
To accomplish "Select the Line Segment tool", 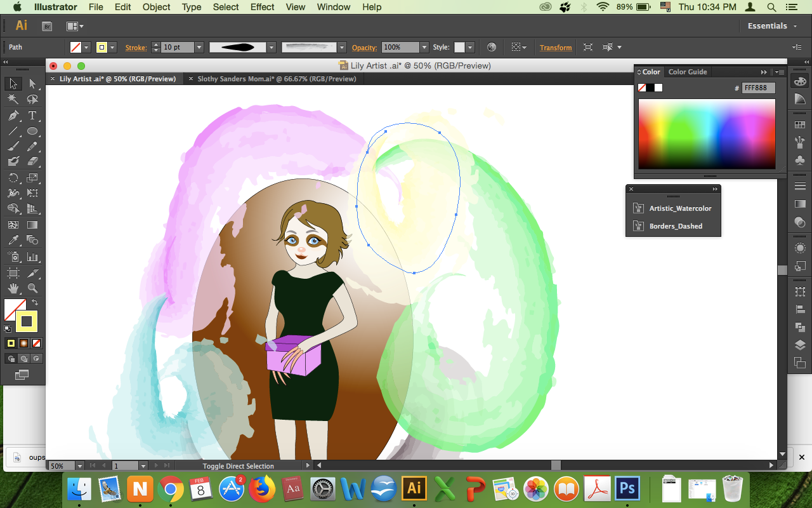I will point(13,131).
